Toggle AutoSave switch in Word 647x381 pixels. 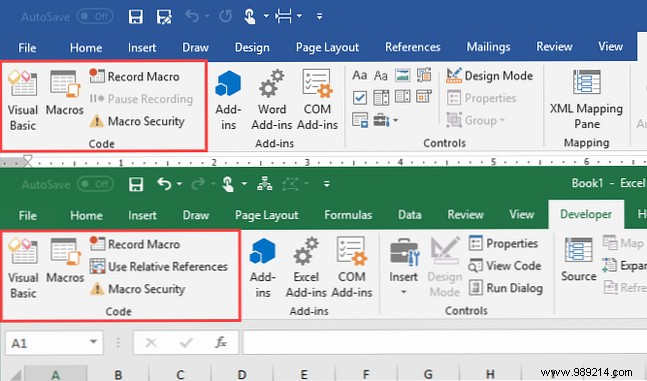coord(95,17)
